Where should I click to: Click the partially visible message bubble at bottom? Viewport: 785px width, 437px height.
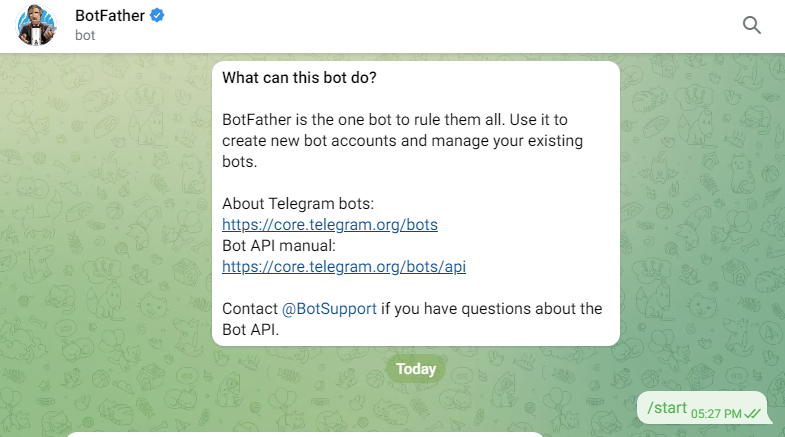tap(305, 434)
